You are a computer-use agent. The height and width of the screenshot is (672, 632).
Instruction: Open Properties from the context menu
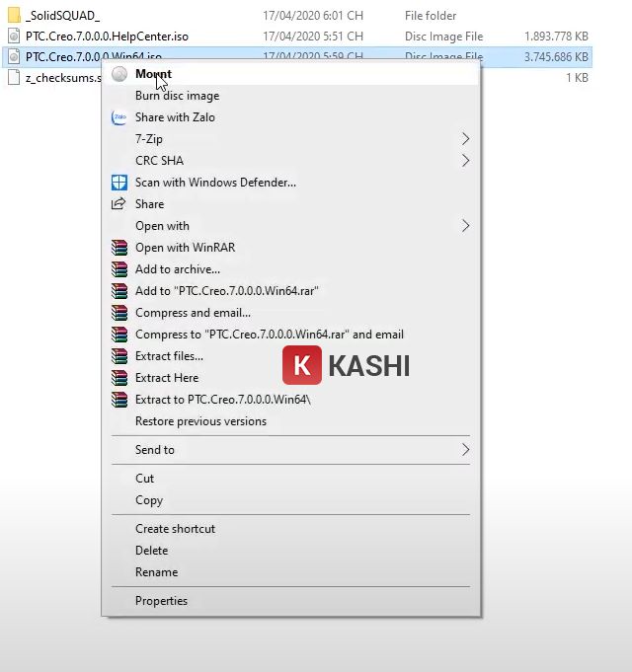[x=290, y=601]
